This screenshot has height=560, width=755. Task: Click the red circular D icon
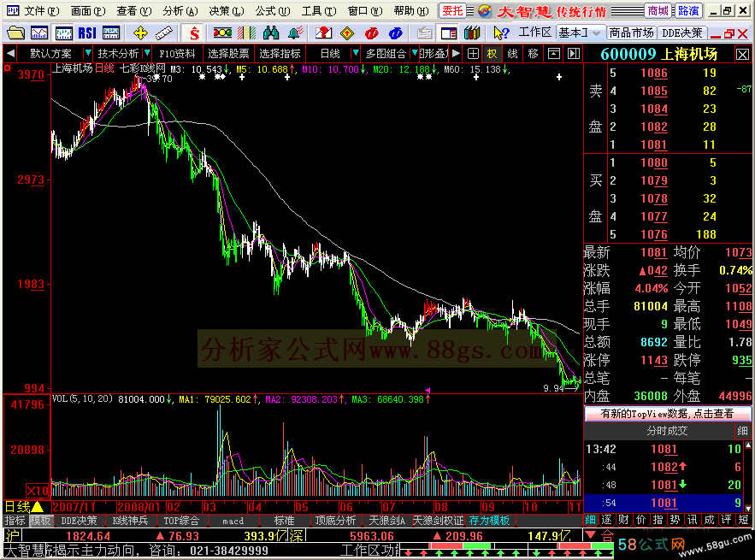pos(371,32)
